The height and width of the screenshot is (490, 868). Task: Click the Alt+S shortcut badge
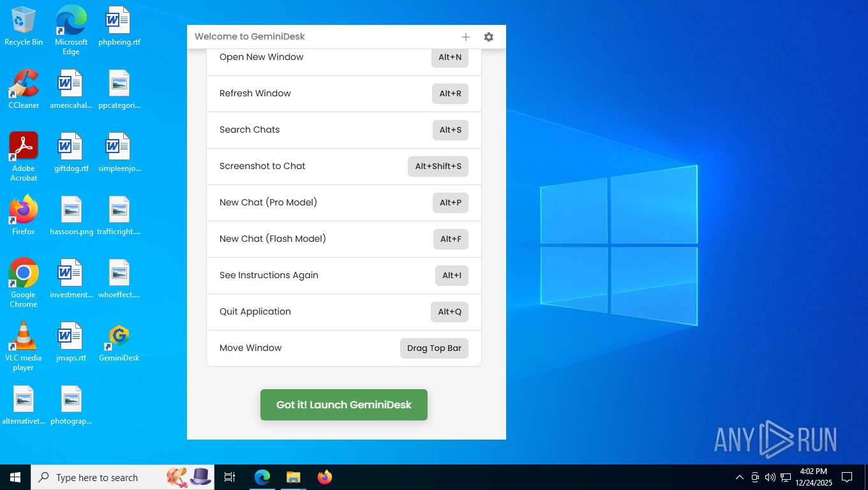click(x=450, y=130)
